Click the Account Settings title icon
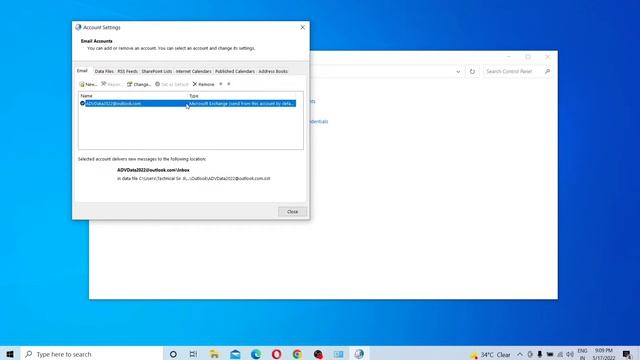Image resolution: width=640 pixels, height=360 pixels. pos(78,27)
